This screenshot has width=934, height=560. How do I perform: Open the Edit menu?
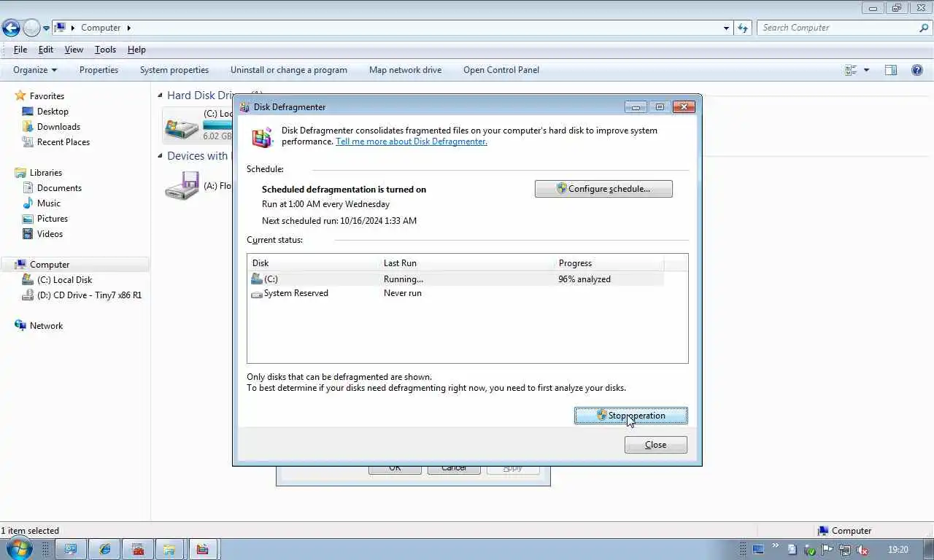coord(46,50)
